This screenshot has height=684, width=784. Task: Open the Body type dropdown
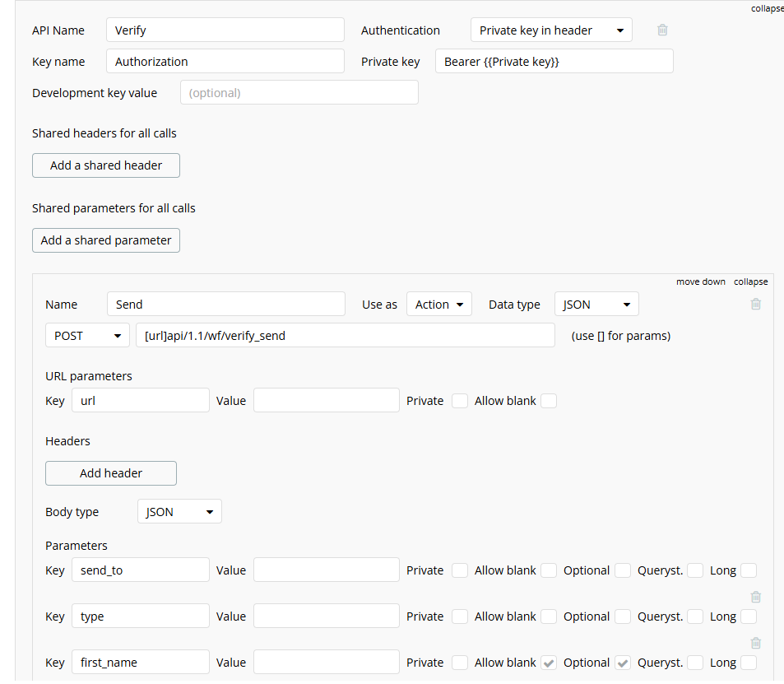coord(179,511)
